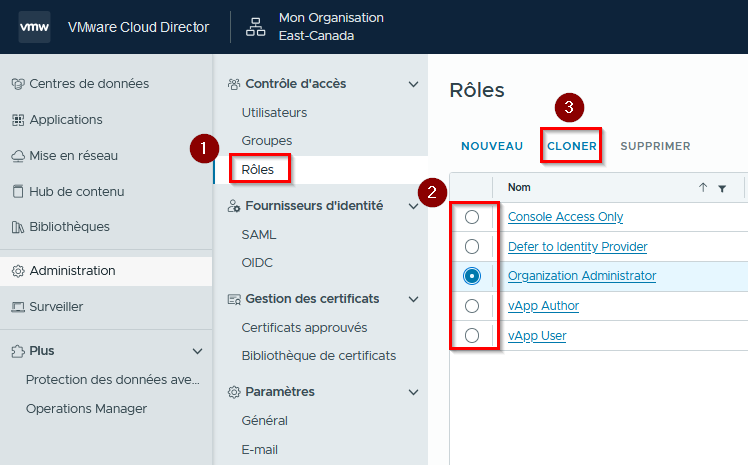Screen dimensions: 748x465
Task: Open the vApp Author role link
Action: click(x=543, y=306)
